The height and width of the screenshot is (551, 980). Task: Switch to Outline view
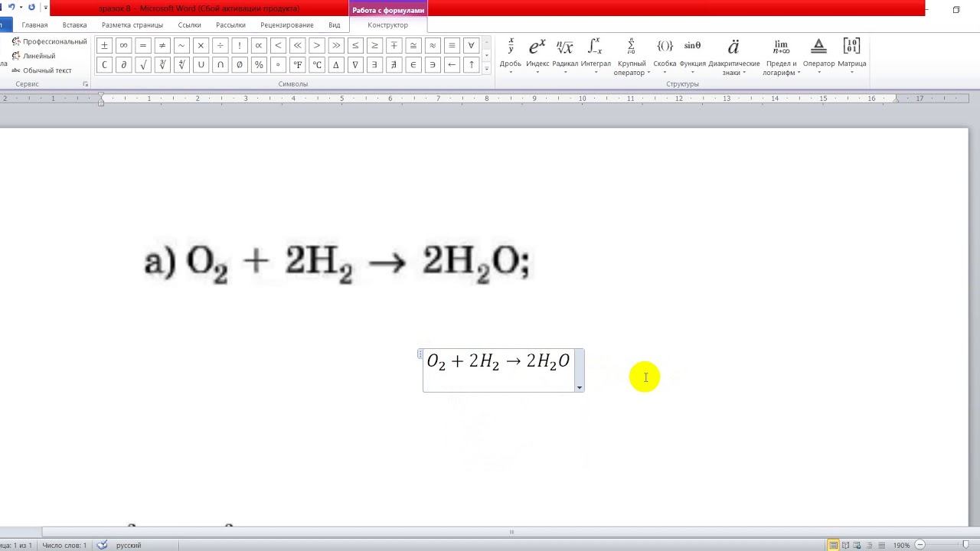[x=871, y=545]
